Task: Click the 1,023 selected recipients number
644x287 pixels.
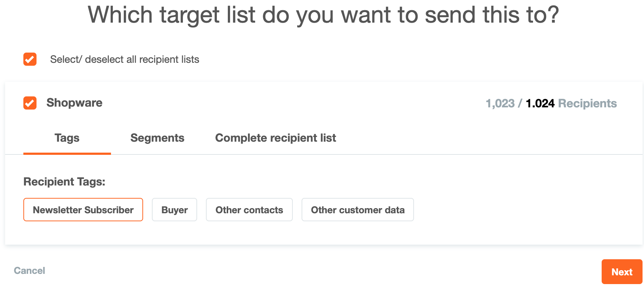Action: (x=500, y=103)
